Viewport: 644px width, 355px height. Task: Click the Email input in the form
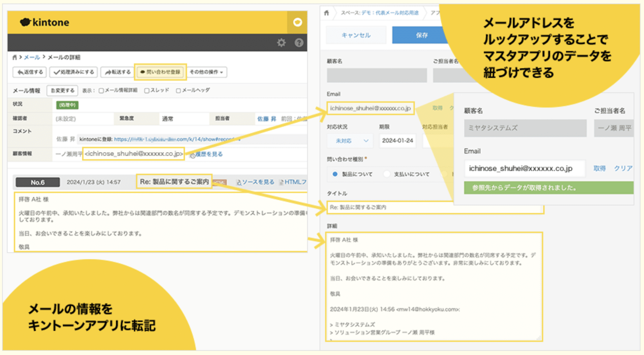(370, 108)
